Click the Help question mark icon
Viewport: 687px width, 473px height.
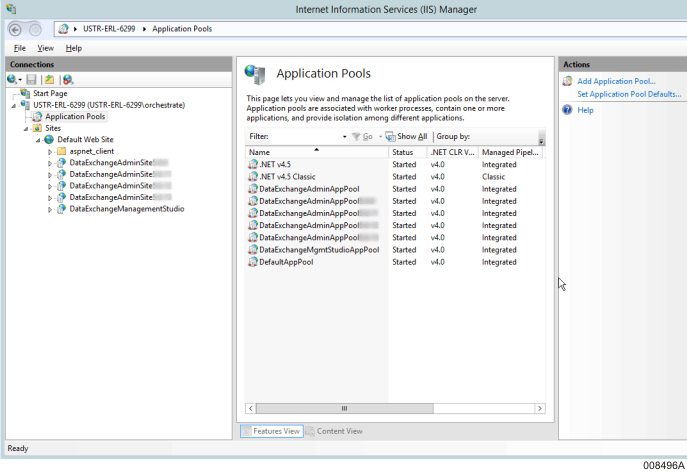[x=567, y=109]
